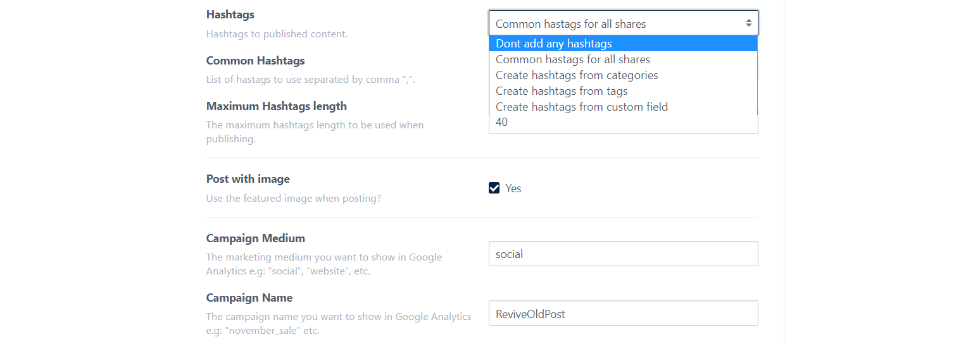Click "Hashtags to published content." description text

pos(277,34)
